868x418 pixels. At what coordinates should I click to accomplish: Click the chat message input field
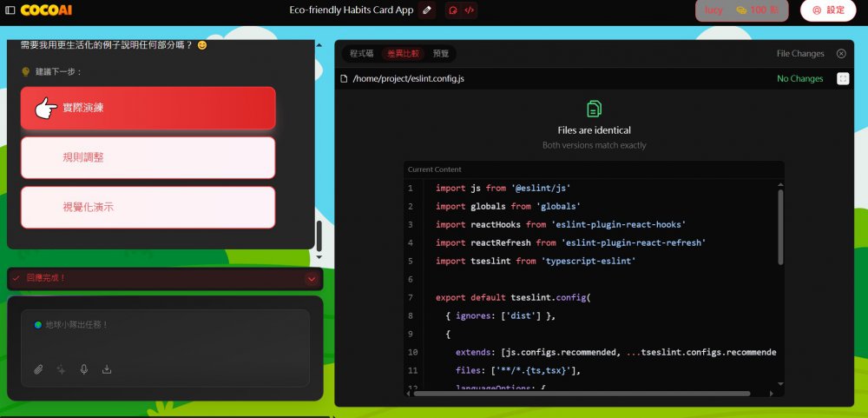pos(165,335)
